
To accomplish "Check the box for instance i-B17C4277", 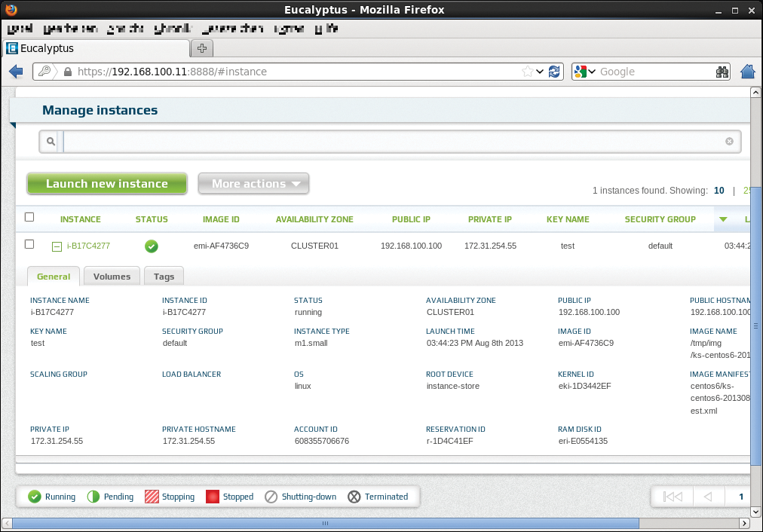I will [29, 244].
